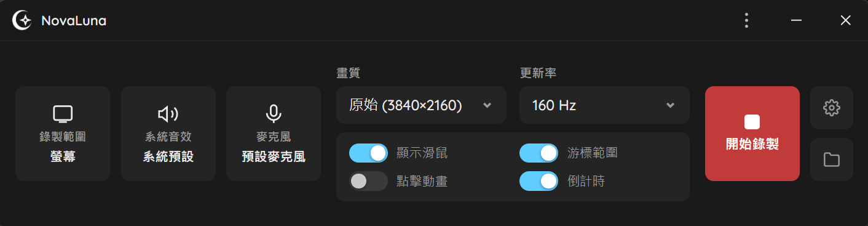
Task: Click the NovaLuna moon logo
Action: [22, 20]
